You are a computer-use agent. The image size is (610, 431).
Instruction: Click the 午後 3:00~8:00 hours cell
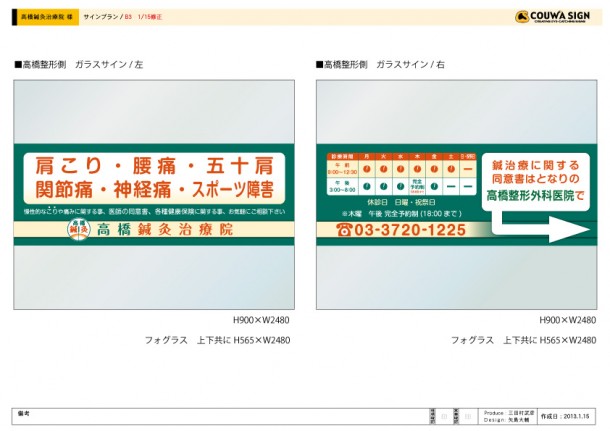pos(342,187)
